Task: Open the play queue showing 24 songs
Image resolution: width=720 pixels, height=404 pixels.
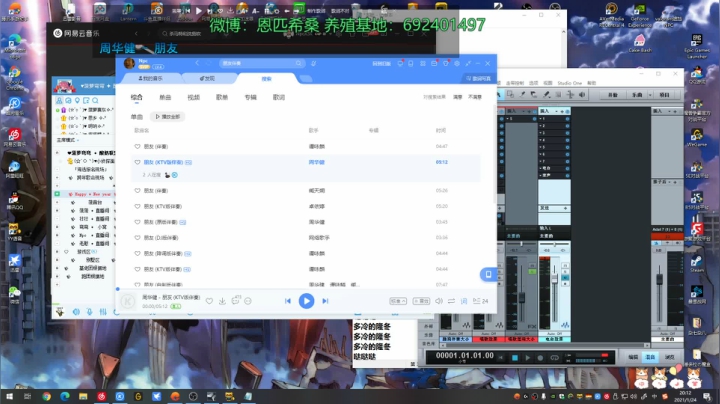Action: click(x=480, y=301)
